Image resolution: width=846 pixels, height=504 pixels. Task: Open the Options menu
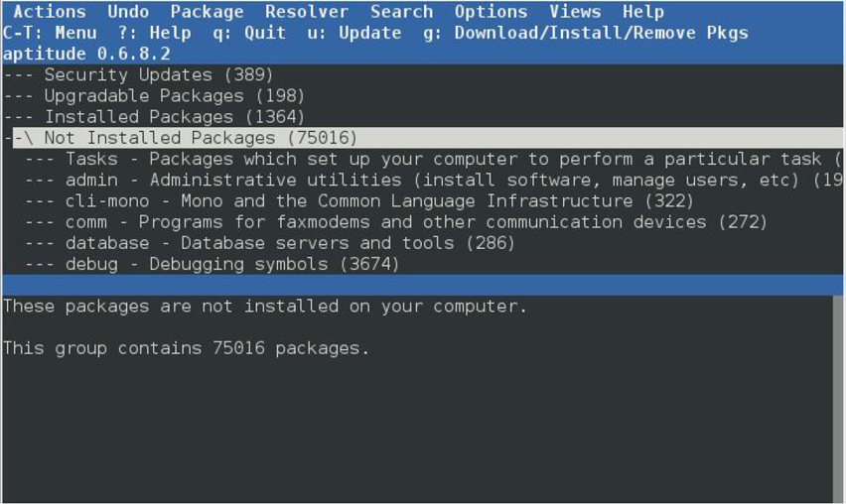[491, 12]
